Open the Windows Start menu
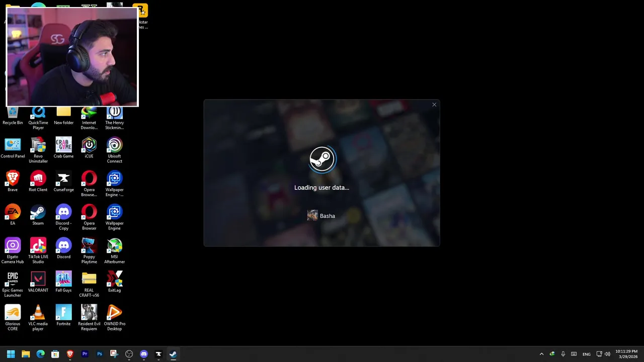Viewport: 644px width, 362px height. [11, 354]
